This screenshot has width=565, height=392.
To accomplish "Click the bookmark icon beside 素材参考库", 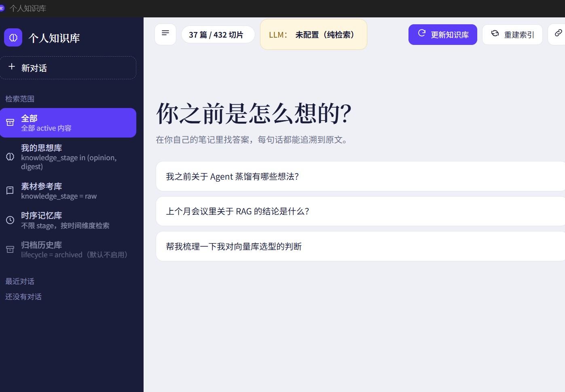I will tap(10, 191).
